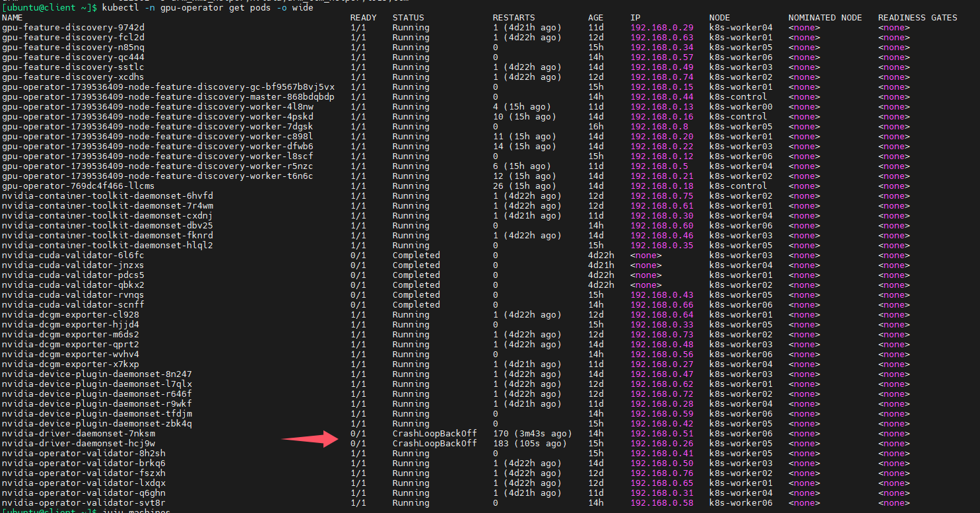Click IP address 192.168.0.58
This screenshot has height=513, width=980.
tap(662, 502)
